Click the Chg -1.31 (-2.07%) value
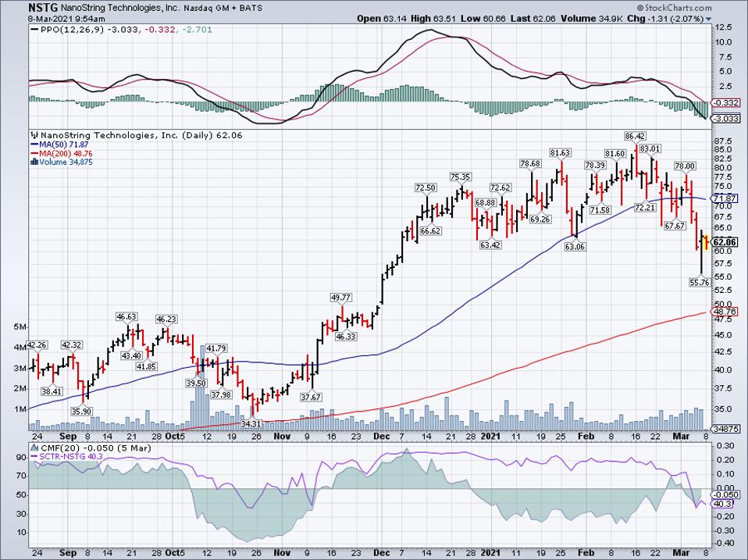Image resolution: width=748 pixels, height=560 pixels. (x=665, y=19)
